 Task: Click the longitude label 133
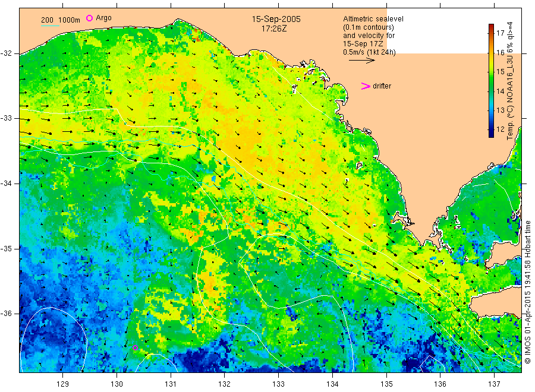(x=278, y=384)
